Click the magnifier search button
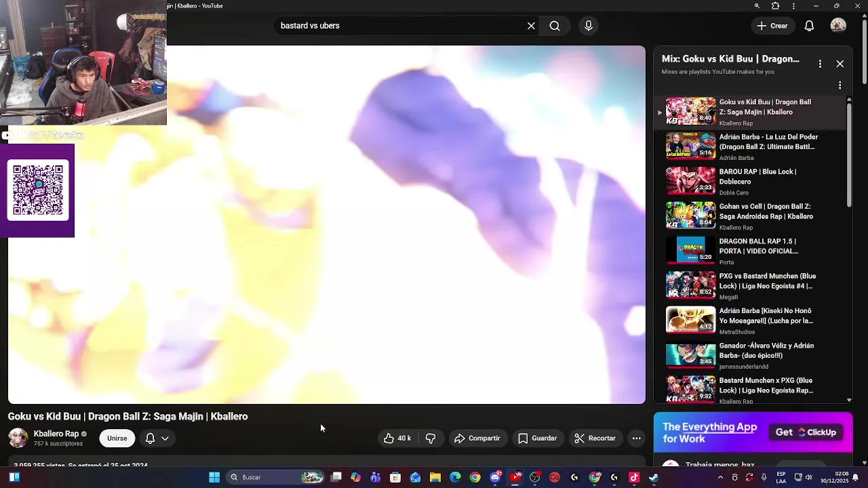 555,26
